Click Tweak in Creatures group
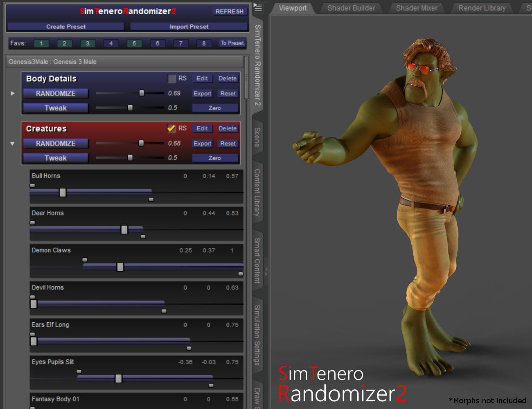This screenshot has width=532, height=409. click(56, 158)
